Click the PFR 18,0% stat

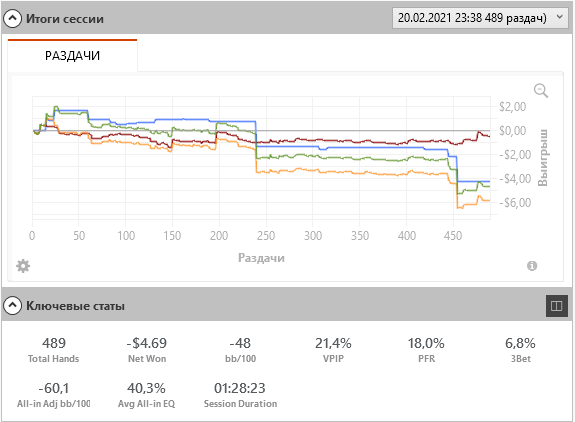click(426, 350)
